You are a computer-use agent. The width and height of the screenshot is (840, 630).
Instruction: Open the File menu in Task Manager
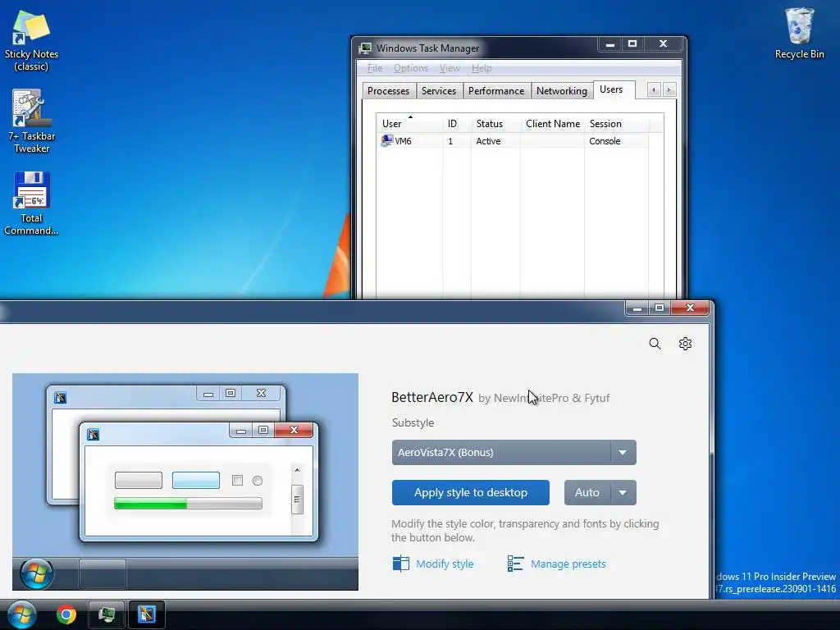pyautogui.click(x=375, y=68)
